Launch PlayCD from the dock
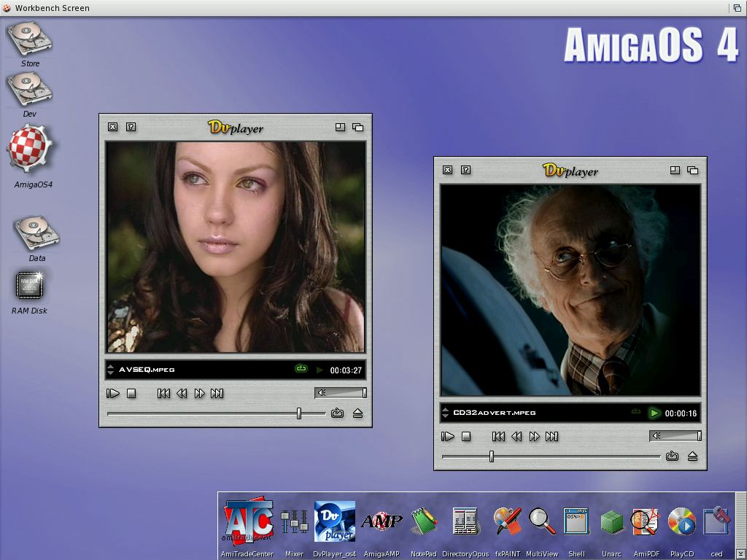Image resolution: width=747 pixels, height=560 pixels. click(x=682, y=521)
